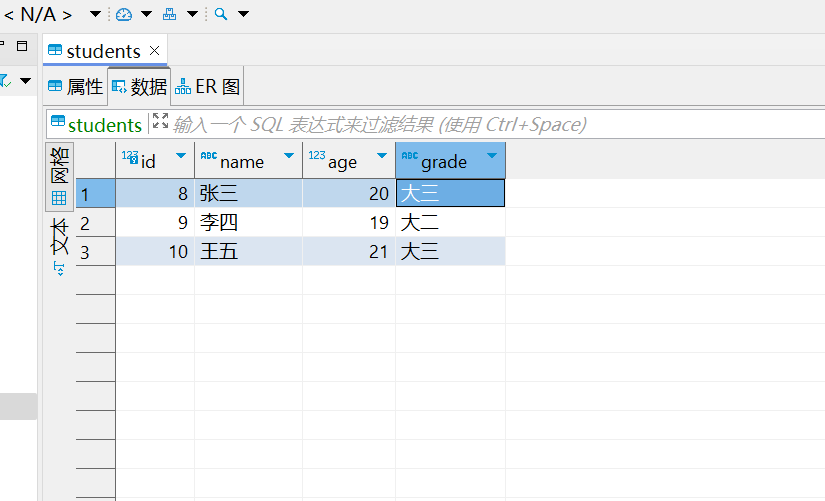This screenshot has height=501, width=825.
Task: Click the id cell with value 9
Action: 155,223
